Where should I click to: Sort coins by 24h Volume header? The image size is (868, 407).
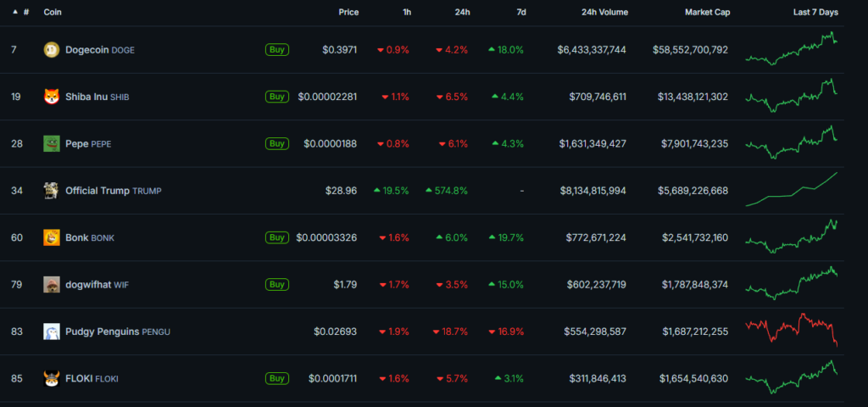pyautogui.click(x=604, y=13)
